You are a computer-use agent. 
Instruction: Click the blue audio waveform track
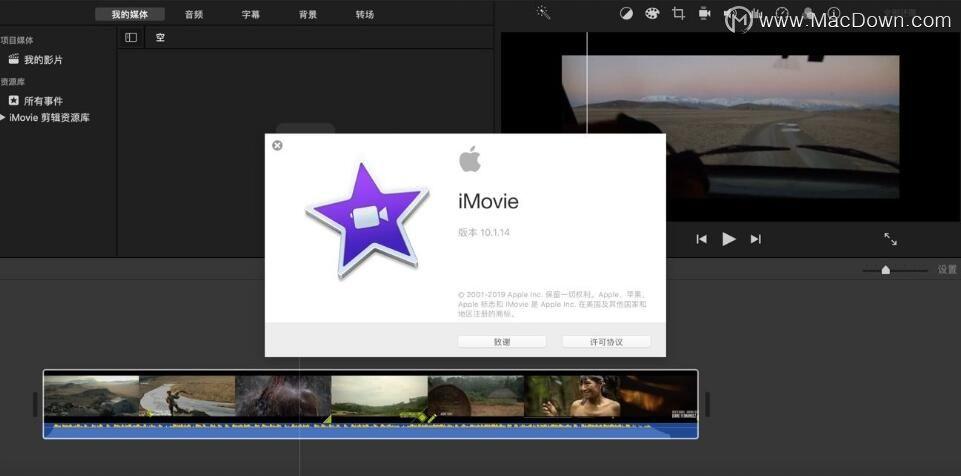click(371, 429)
